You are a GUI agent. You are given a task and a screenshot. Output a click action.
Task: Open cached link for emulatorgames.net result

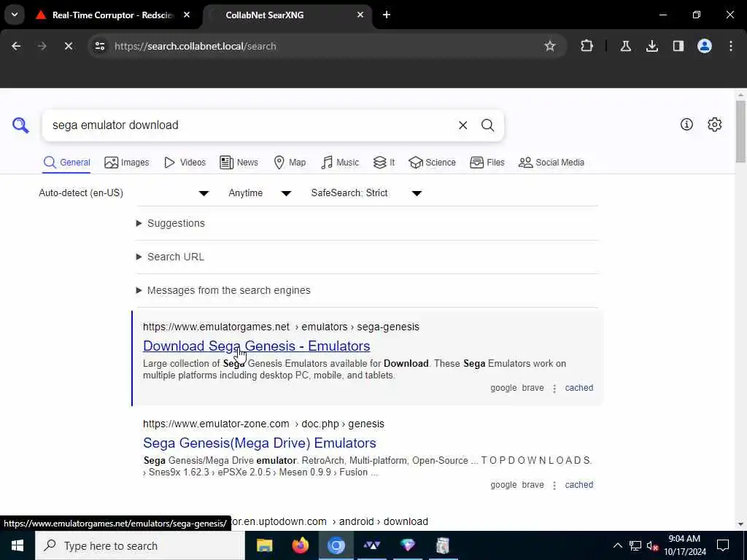tap(578, 388)
